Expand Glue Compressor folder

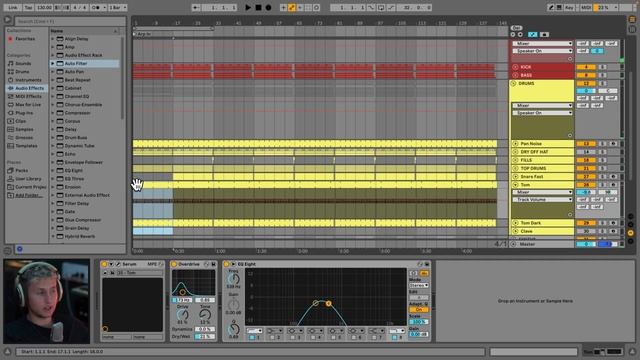[x=53, y=220]
